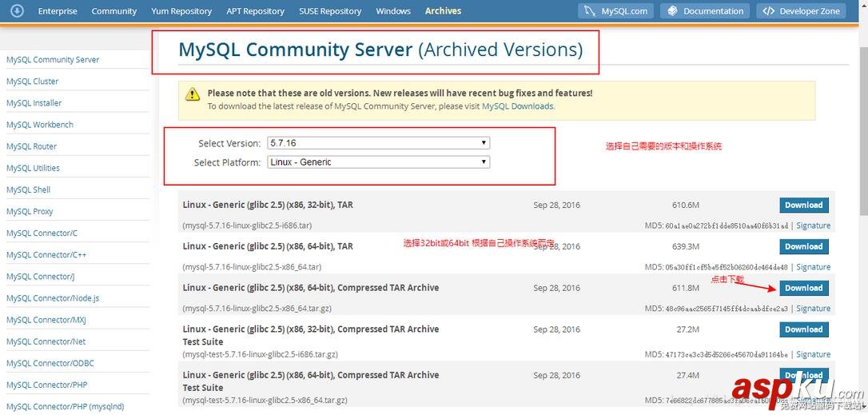Open the Documentation button
The image size is (868, 415).
(x=705, y=11)
